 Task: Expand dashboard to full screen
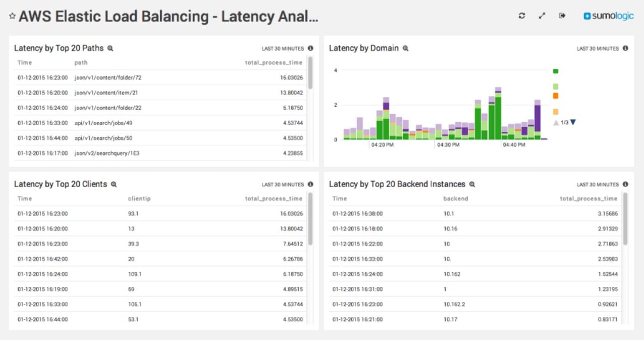point(542,16)
